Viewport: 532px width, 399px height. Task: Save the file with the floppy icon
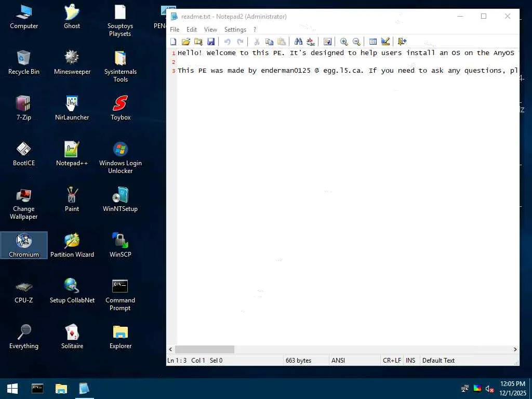(211, 42)
